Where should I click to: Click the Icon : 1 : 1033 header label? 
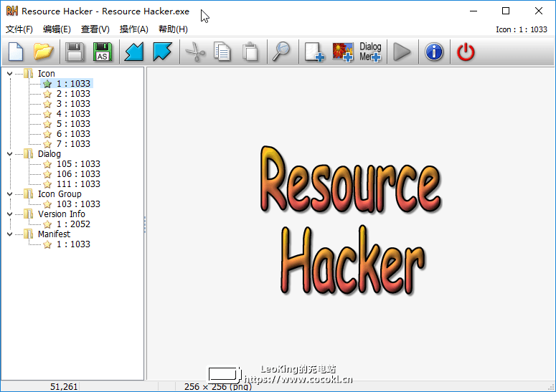522,30
